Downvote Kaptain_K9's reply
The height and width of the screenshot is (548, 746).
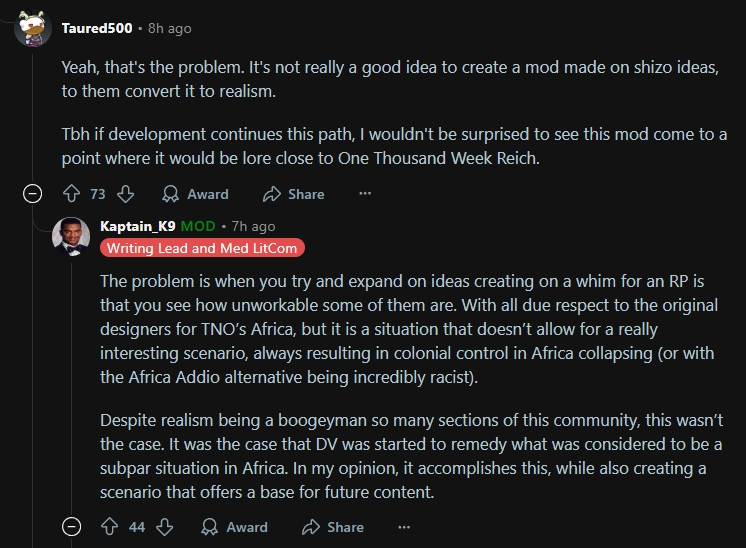(x=165, y=527)
